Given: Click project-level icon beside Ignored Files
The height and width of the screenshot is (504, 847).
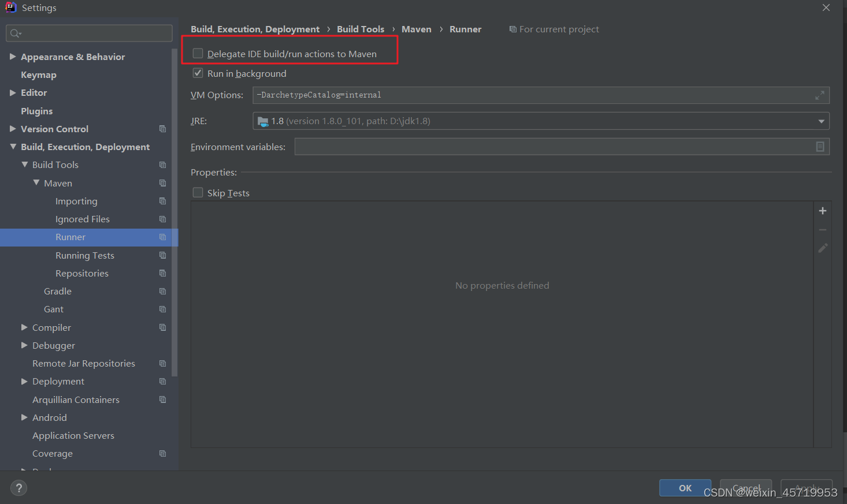Looking at the screenshot, I should pos(162,219).
